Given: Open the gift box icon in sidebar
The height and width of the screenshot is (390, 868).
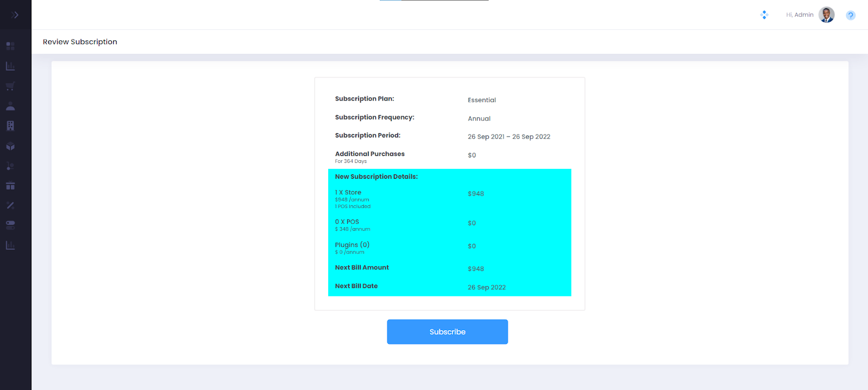Looking at the screenshot, I should tap(10, 186).
